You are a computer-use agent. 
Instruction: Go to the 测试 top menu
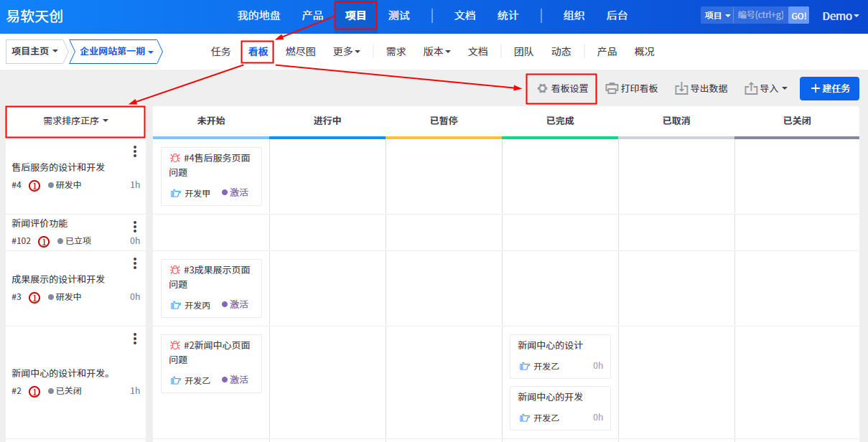point(399,16)
